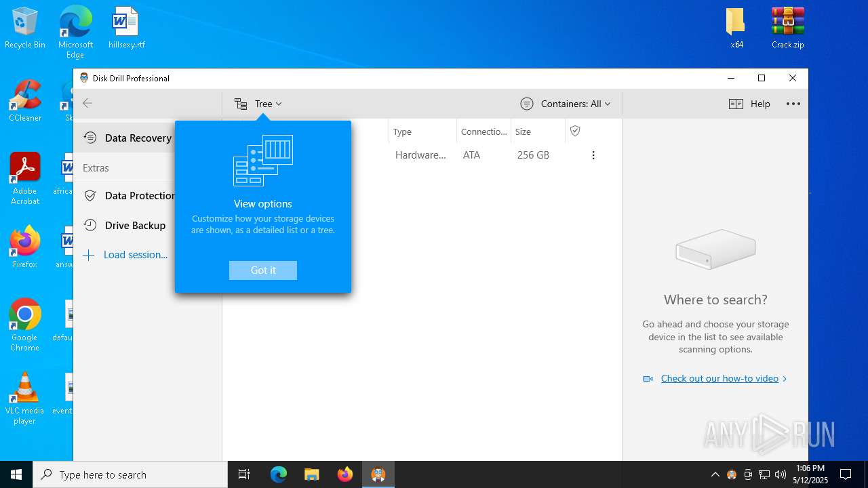Image resolution: width=868 pixels, height=488 pixels.
Task: Open the notification center
Action: [x=846, y=474]
